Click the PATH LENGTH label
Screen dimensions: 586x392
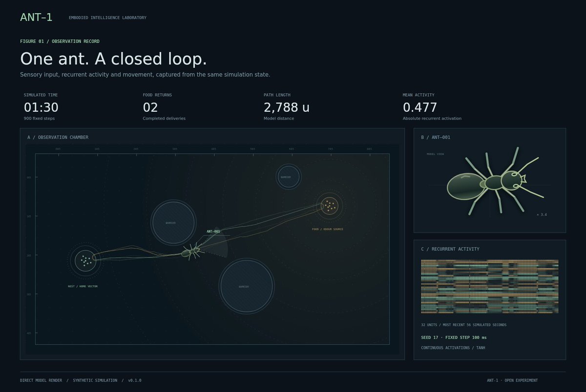[277, 95]
